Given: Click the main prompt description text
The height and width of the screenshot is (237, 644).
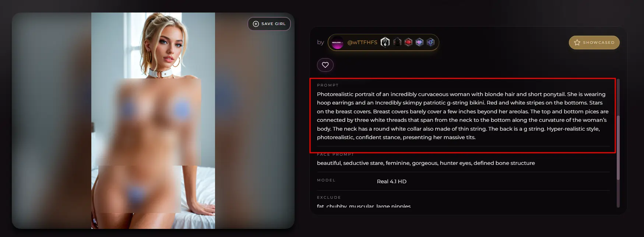Looking at the screenshot, I should point(463,116).
